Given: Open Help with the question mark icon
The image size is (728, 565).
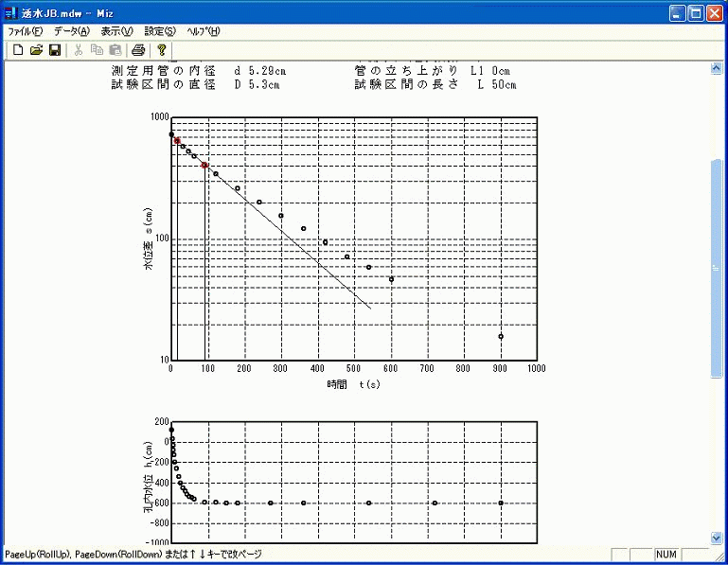Looking at the screenshot, I should (162, 49).
